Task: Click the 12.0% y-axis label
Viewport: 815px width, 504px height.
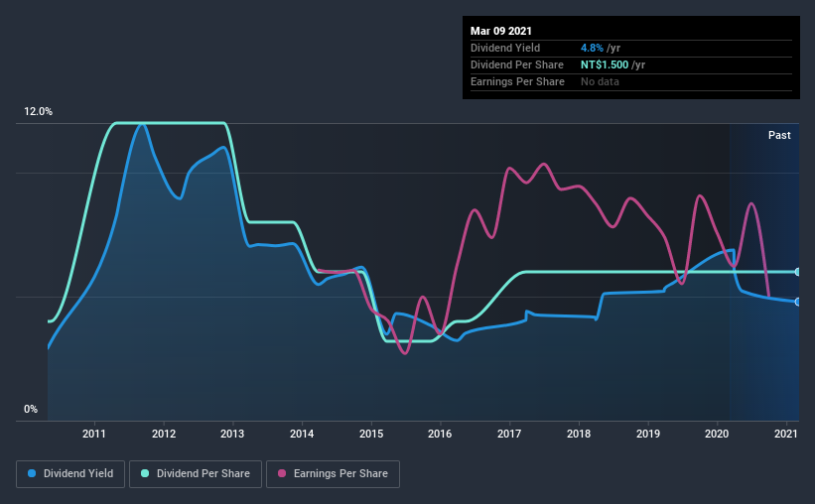Action: [x=38, y=112]
